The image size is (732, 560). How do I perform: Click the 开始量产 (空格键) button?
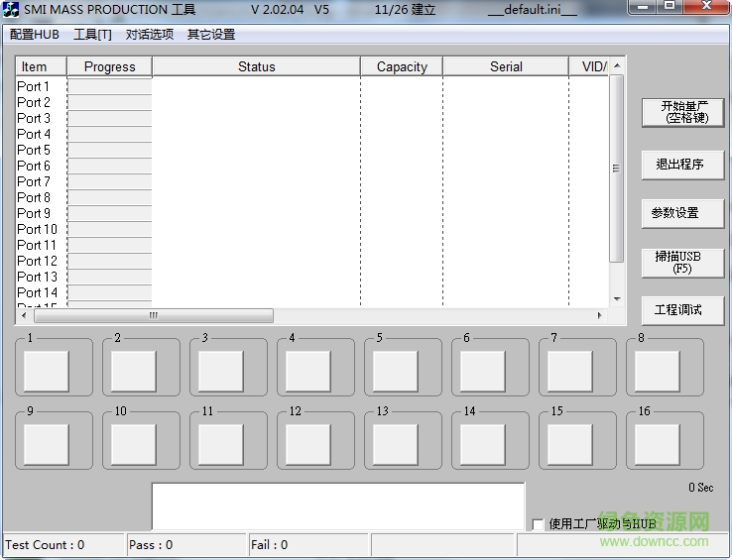click(x=683, y=112)
